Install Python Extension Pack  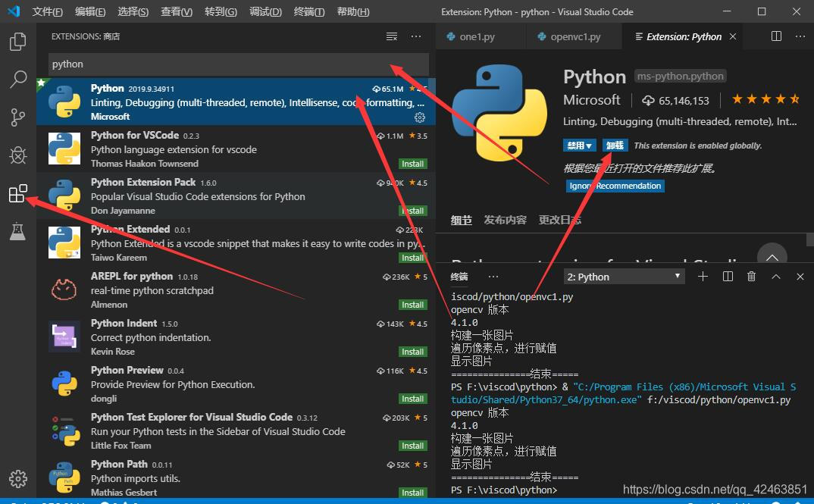(x=413, y=211)
